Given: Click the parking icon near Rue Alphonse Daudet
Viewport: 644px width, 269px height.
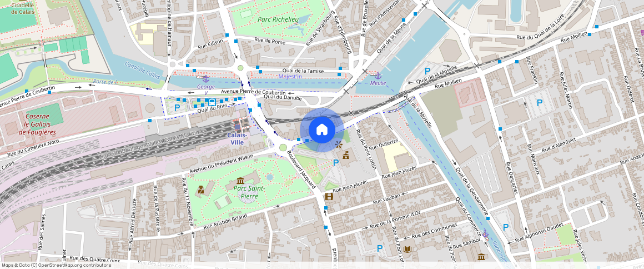Looking at the screenshot, I should (x=505, y=227).
